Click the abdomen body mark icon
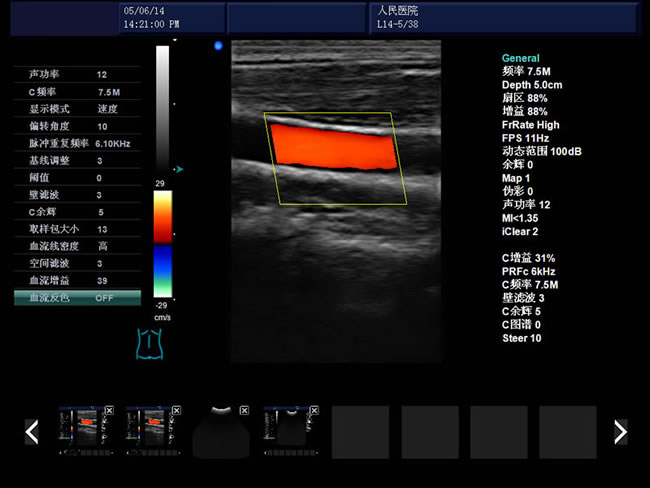The image size is (650, 488). [x=149, y=343]
